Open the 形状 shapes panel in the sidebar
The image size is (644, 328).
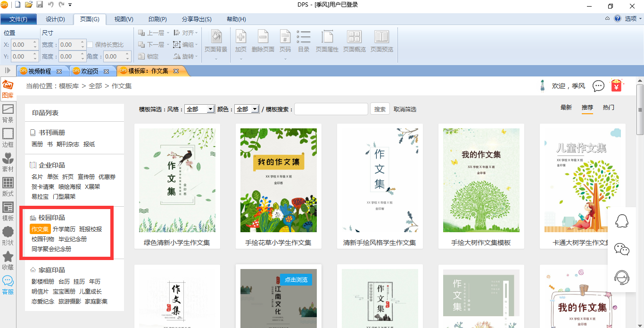pos(8,236)
